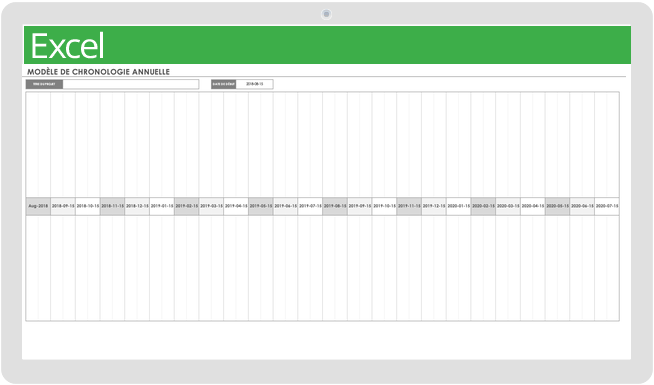
Task: Select the 2019-10-15 timeline cell
Action: [x=385, y=206]
